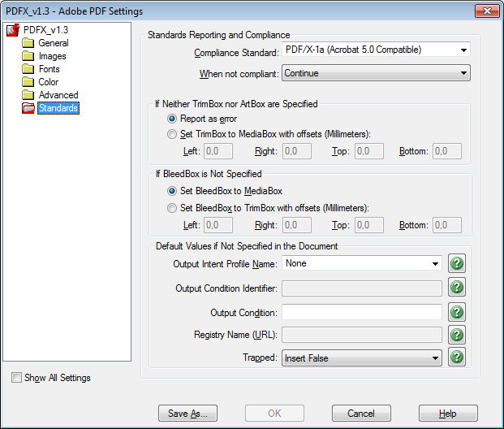Select Set BleedBox to MediaBox option

(172, 191)
